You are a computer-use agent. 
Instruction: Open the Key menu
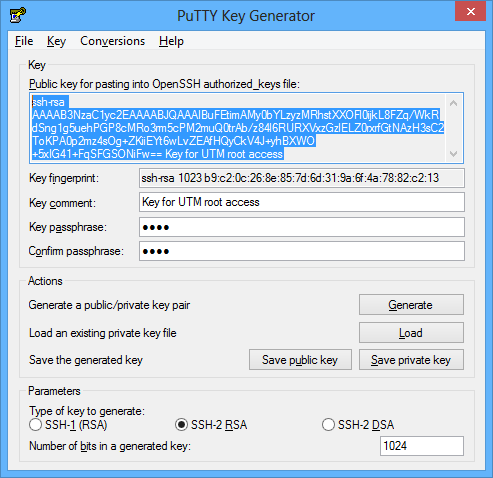pyautogui.click(x=56, y=41)
